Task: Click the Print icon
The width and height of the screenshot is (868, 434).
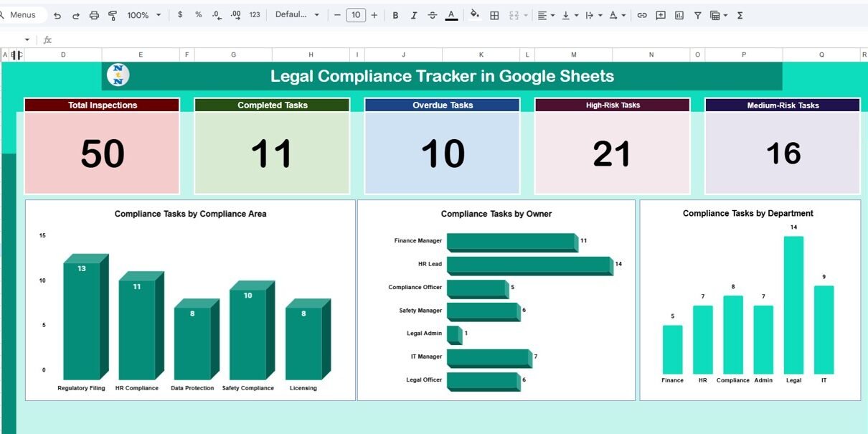Action: (94, 15)
